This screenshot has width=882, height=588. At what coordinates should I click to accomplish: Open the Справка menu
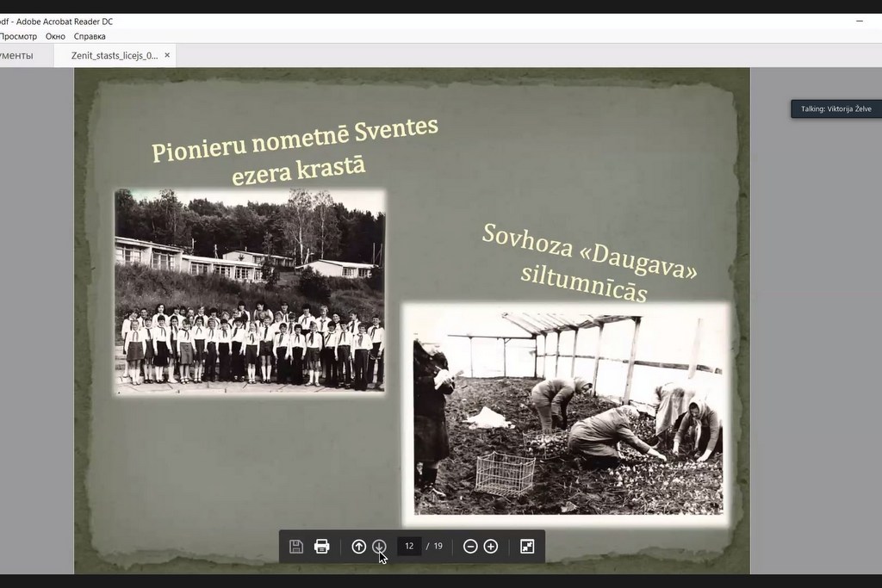(x=90, y=36)
